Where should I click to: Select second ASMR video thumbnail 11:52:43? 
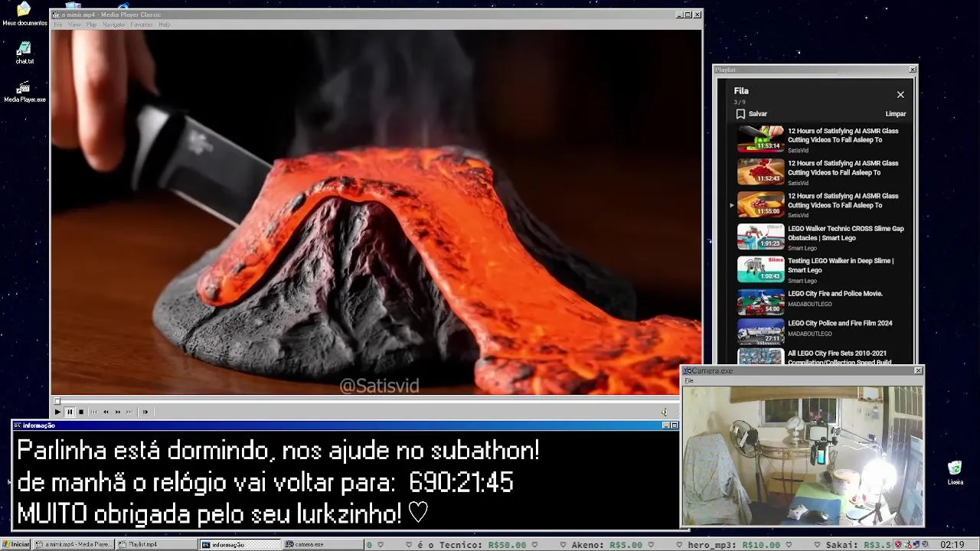click(760, 172)
